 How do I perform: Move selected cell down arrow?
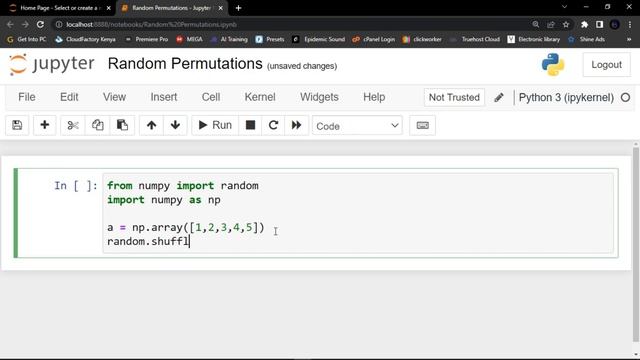tap(175, 125)
